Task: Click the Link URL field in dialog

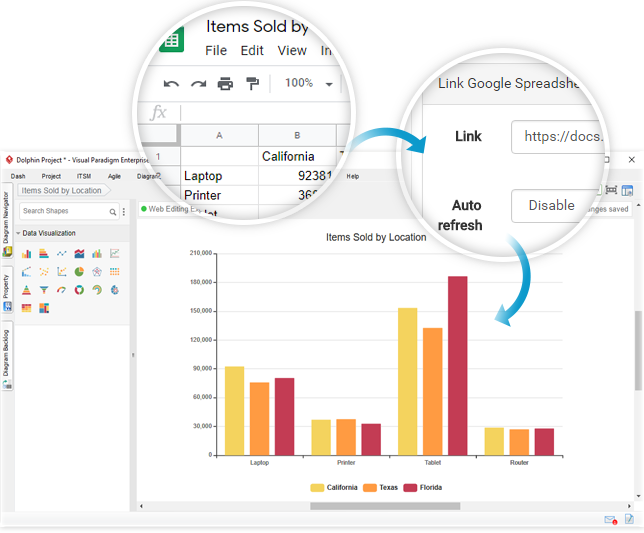Action: coord(559,137)
